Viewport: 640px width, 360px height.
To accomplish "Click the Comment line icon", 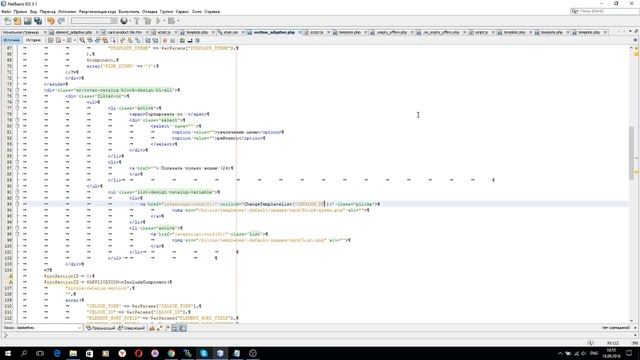I will click(182, 40).
